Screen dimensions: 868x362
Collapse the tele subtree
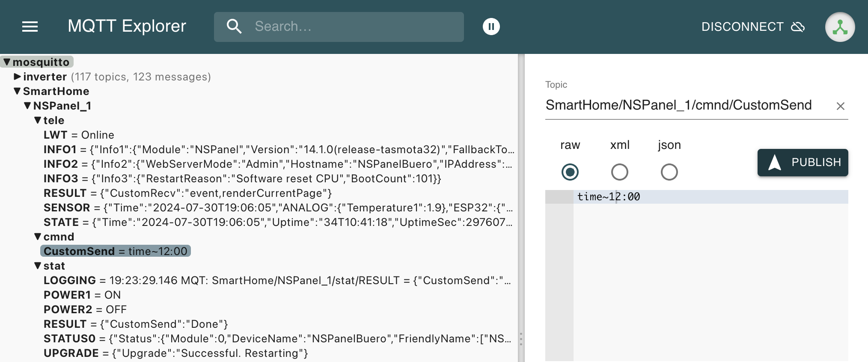[38, 120]
